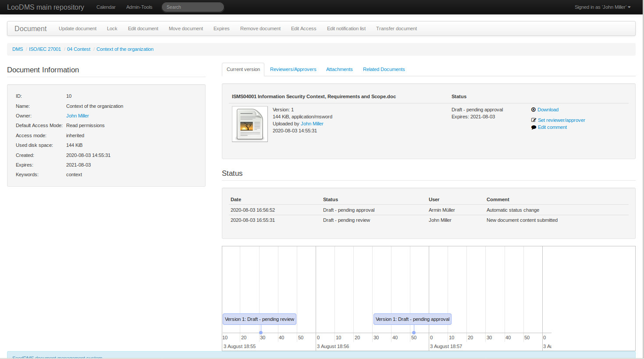
Task: Click Access mode value 'inherited'
Action: pos(75,135)
